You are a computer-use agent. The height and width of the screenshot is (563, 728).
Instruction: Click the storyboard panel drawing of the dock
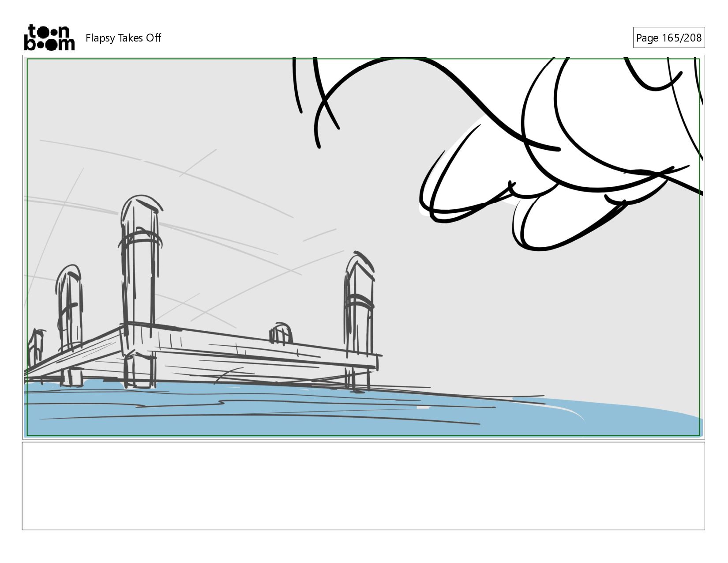point(363,247)
